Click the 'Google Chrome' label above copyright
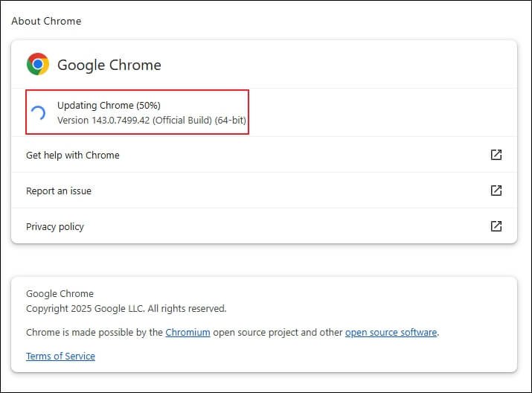Image resolution: width=532 pixels, height=393 pixels. coord(60,293)
